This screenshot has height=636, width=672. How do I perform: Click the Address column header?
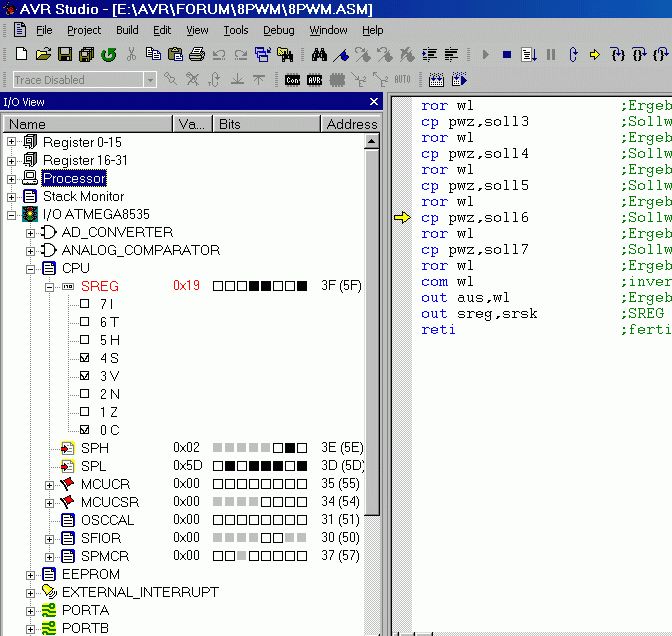(350, 124)
